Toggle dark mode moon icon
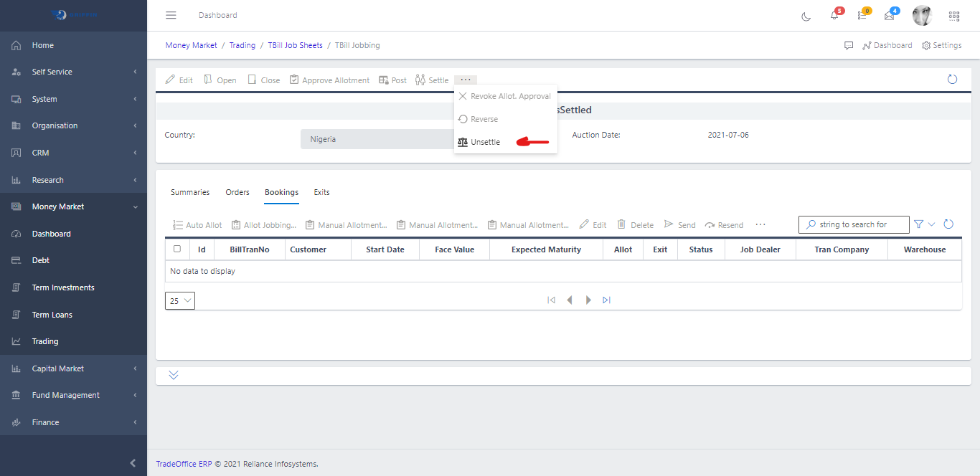The width and height of the screenshot is (980, 476). coord(806,16)
